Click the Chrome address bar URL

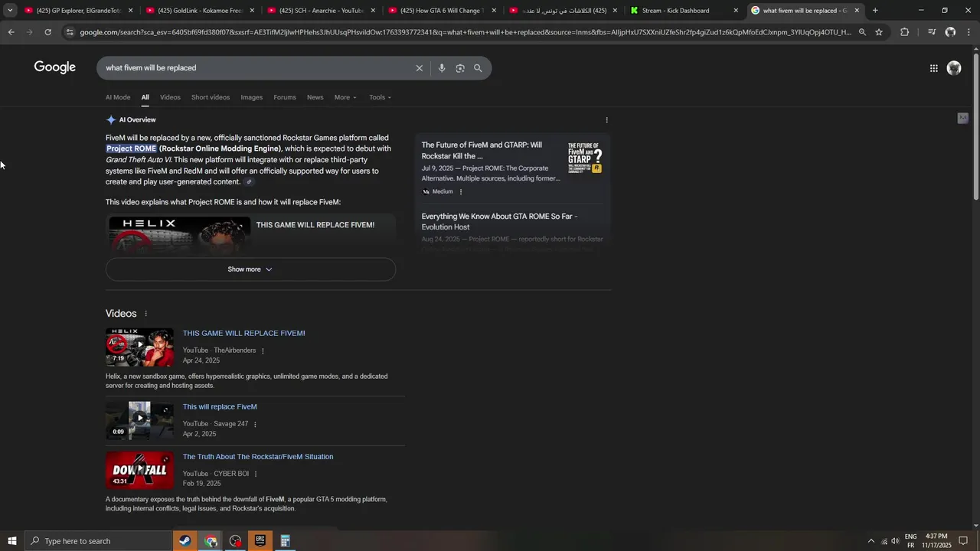pos(465,32)
